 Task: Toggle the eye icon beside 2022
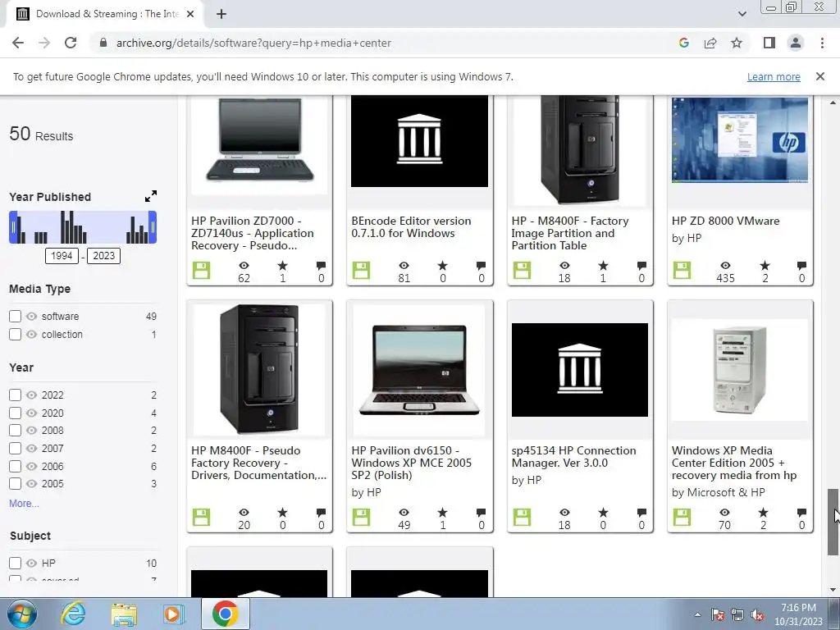point(32,395)
